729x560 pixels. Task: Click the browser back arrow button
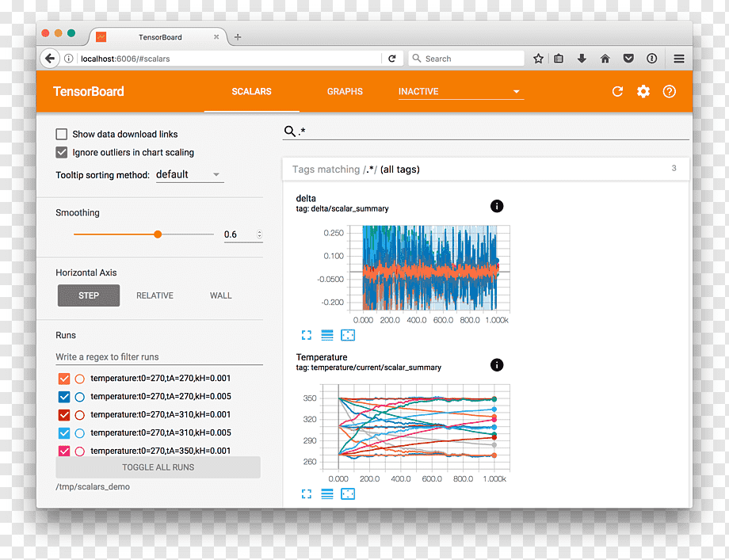[50, 59]
